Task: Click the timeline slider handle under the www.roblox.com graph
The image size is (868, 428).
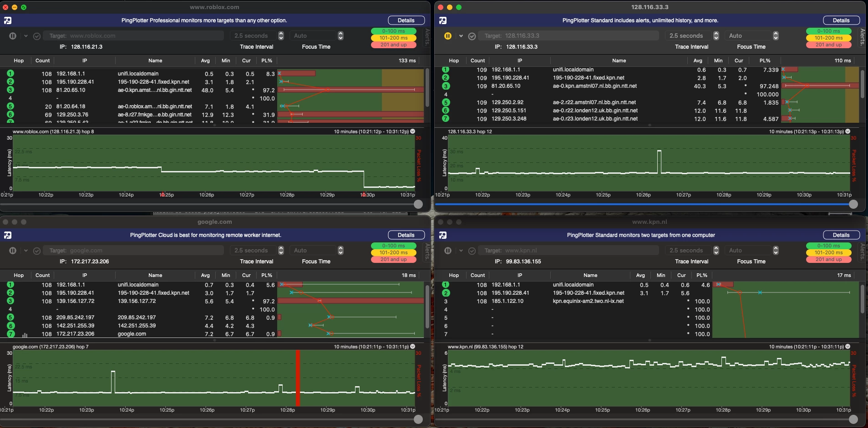Action: tap(418, 205)
